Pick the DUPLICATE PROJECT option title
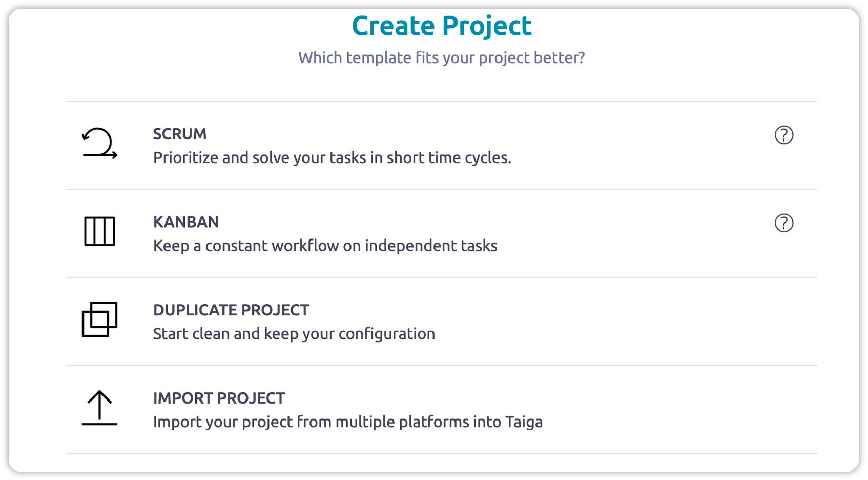This screenshot has width=868, height=480. click(231, 310)
